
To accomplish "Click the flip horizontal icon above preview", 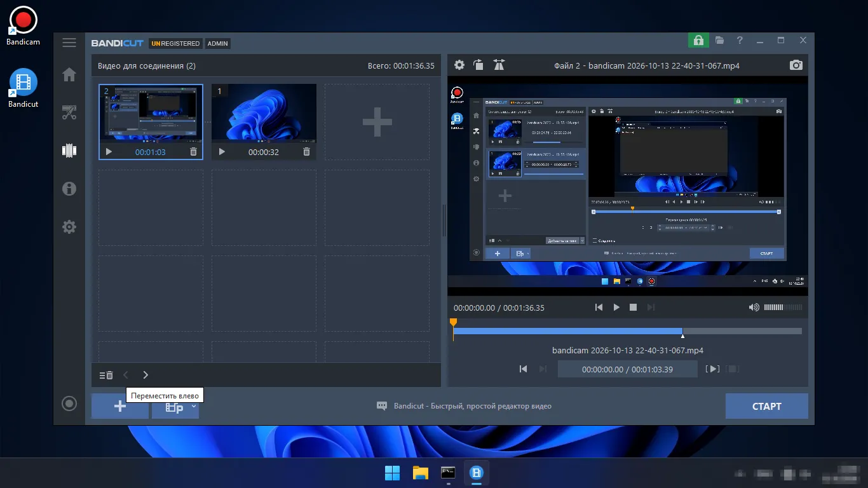I will point(499,65).
